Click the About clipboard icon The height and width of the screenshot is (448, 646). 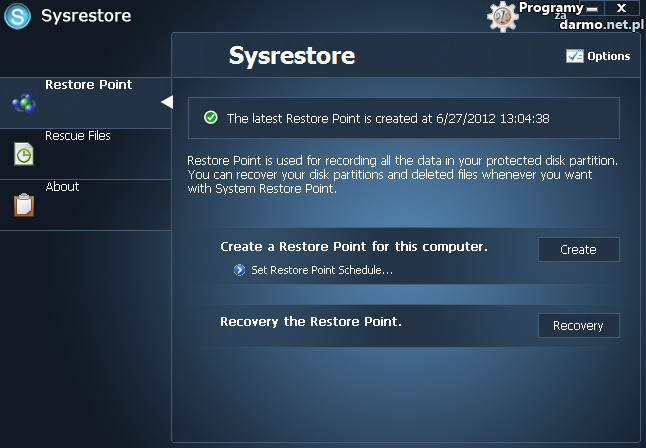pyautogui.click(x=23, y=205)
